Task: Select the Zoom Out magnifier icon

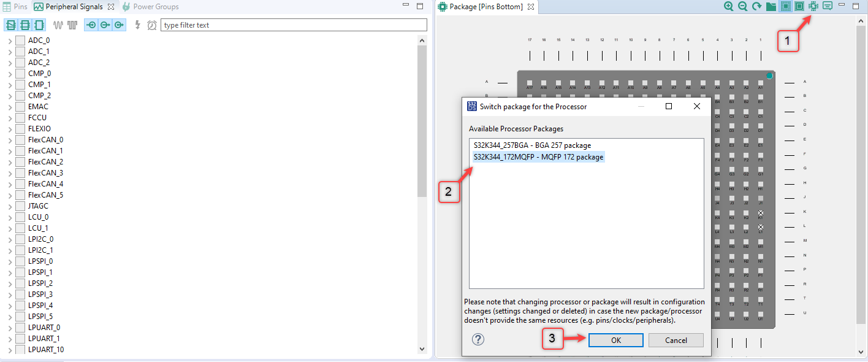Action: click(742, 6)
